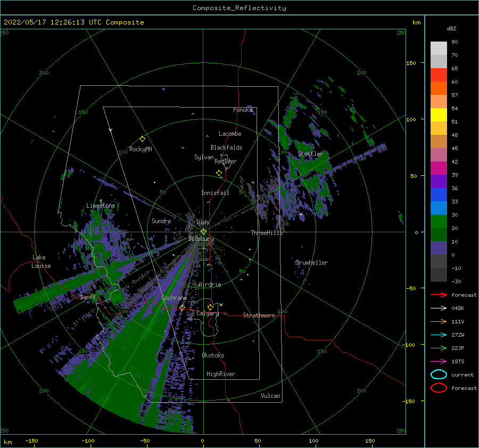Image resolution: width=479 pixels, height=448 pixels.
Task: Click the Sylvan label
Action: click(x=204, y=157)
